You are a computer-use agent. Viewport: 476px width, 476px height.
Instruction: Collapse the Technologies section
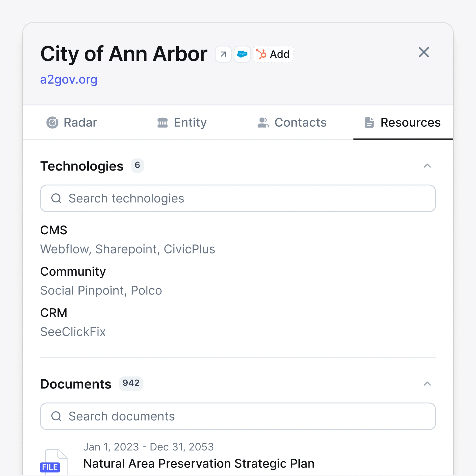[x=427, y=166]
